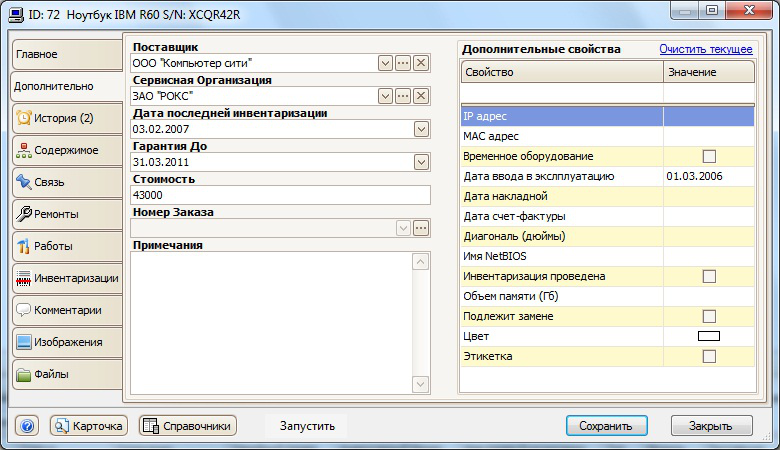Clear the supplier field with X
This screenshot has height=450, width=780.
421,63
